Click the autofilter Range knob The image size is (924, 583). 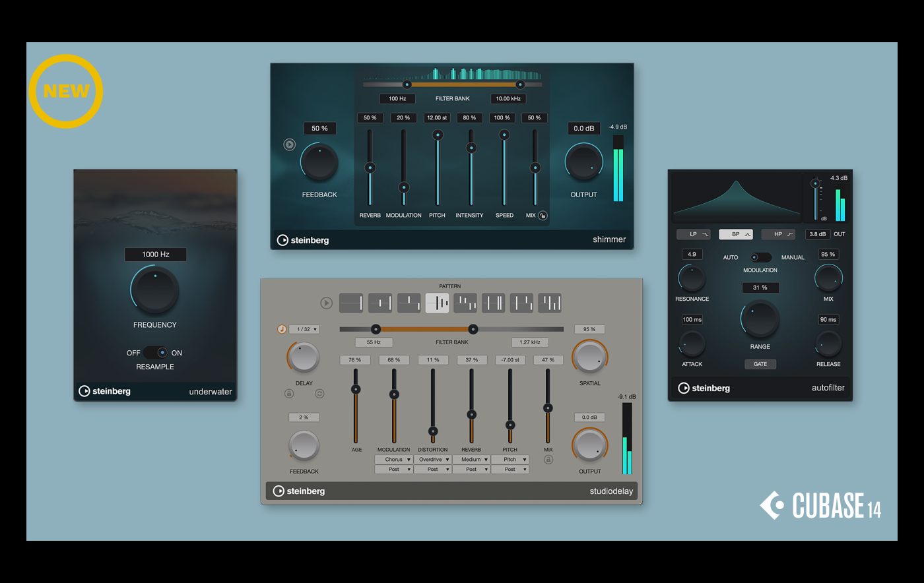760,319
